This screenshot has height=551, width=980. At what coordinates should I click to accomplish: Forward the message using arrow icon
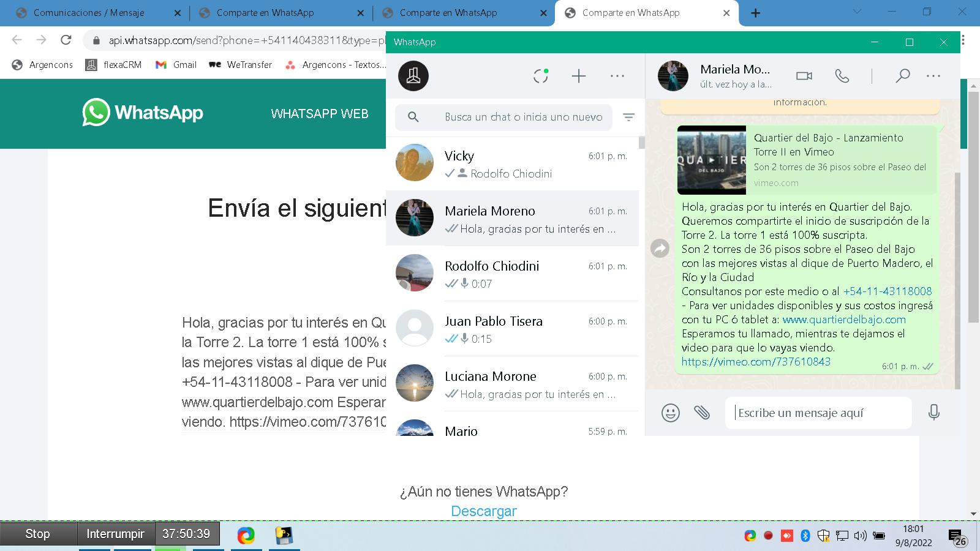click(x=660, y=248)
